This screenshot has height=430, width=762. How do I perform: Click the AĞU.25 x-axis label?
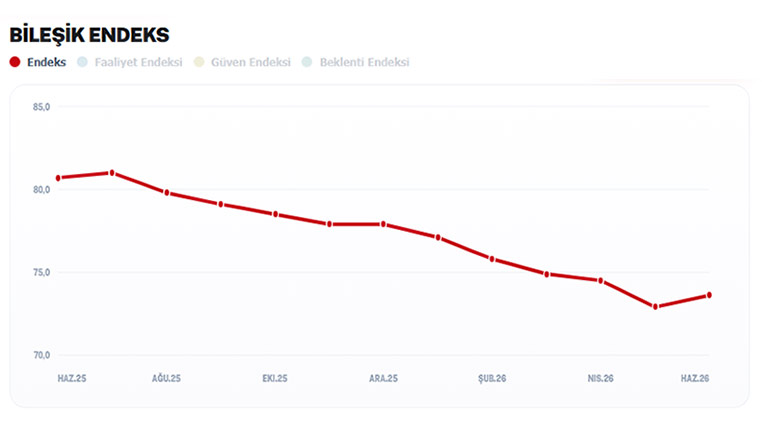pos(166,378)
